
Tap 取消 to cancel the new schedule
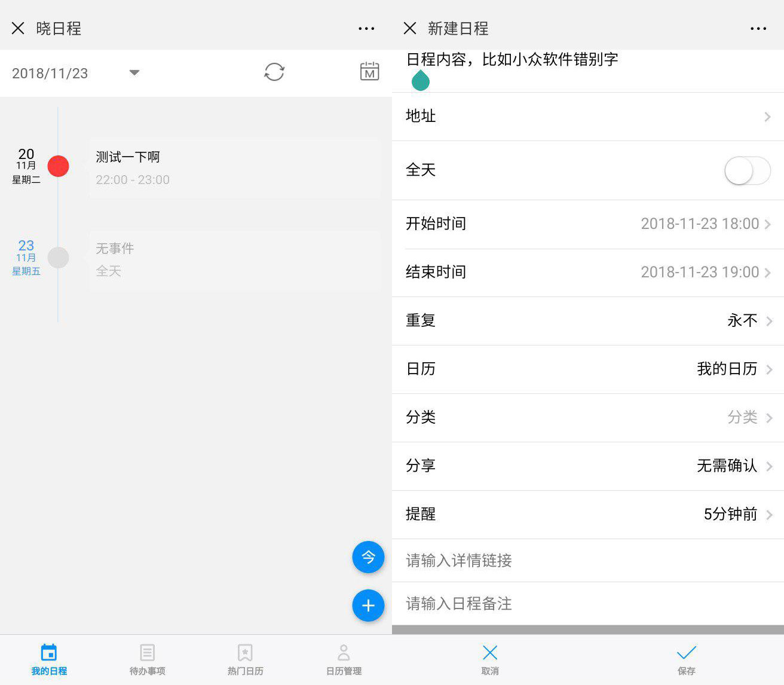point(490,660)
